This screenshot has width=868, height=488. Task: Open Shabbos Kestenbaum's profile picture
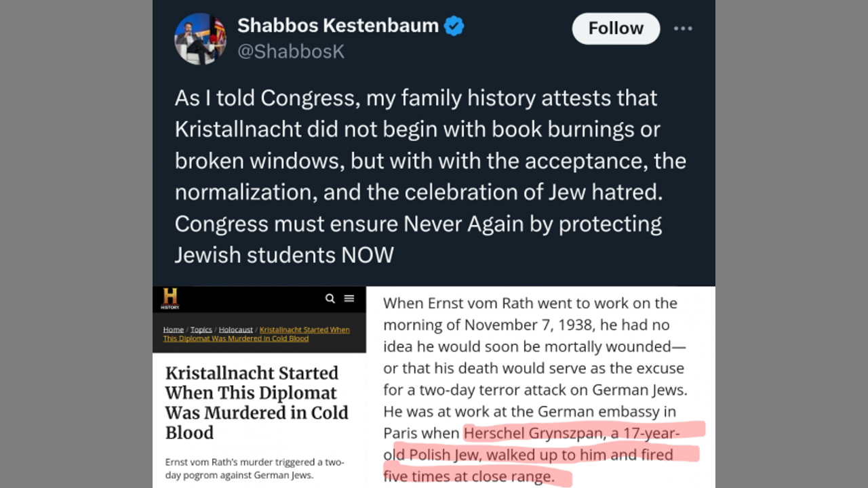[200, 39]
